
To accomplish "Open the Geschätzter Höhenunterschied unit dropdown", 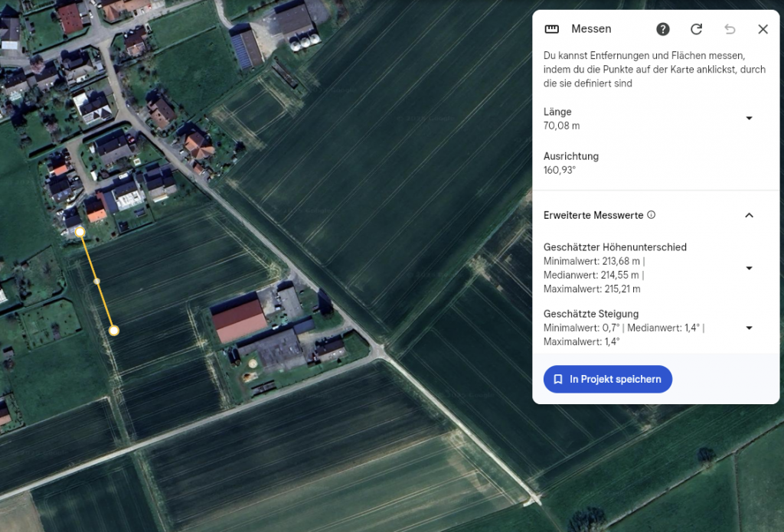I will coord(749,268).
